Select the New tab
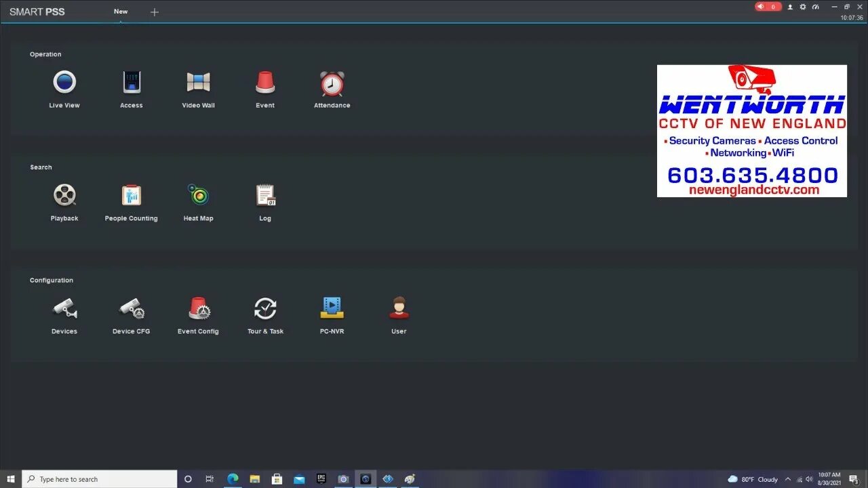This screenshot has height=488, width=868. pos(121,12)
